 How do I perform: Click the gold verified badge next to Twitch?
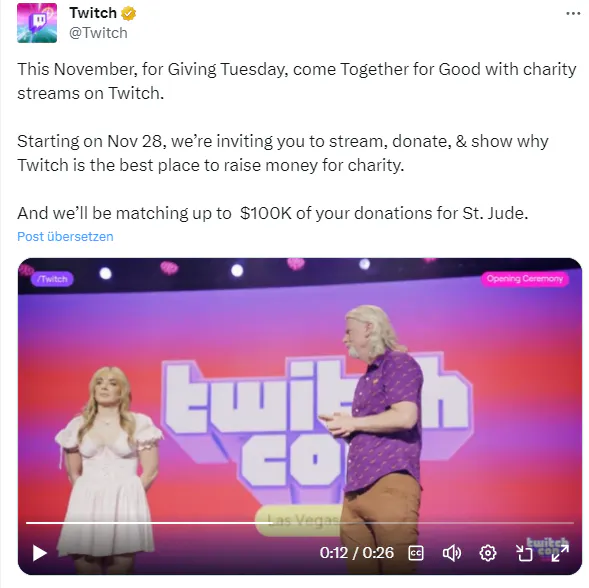[128, 14]
